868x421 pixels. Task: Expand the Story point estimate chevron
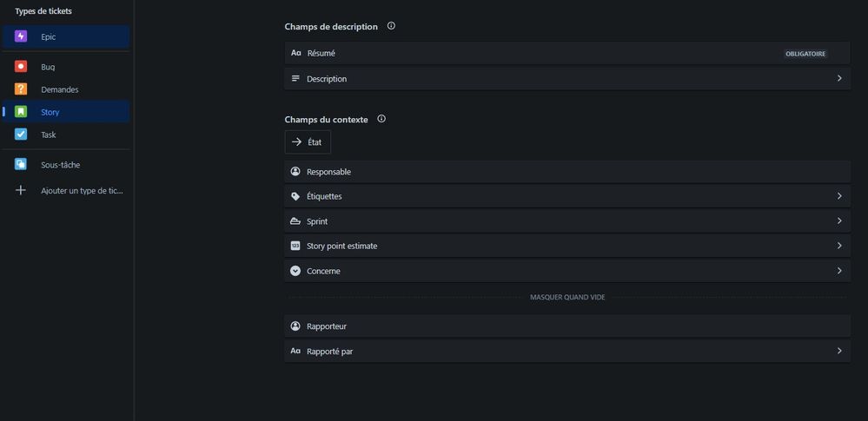(x=840, y=246)
